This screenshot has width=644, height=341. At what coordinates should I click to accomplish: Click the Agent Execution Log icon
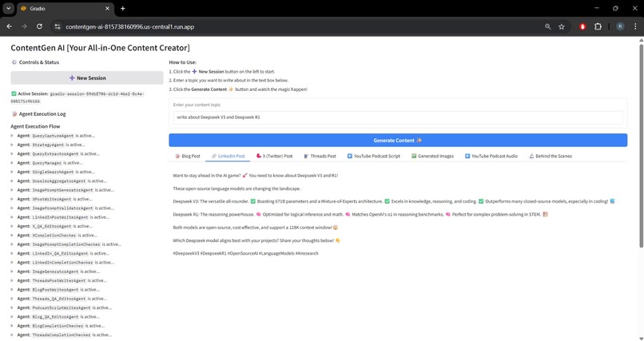point(14,114)
